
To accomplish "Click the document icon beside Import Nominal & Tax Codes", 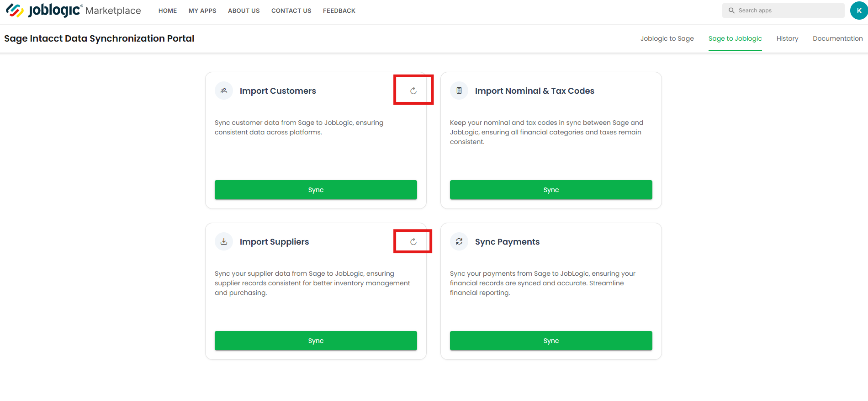I will click(x=459, y=91).
